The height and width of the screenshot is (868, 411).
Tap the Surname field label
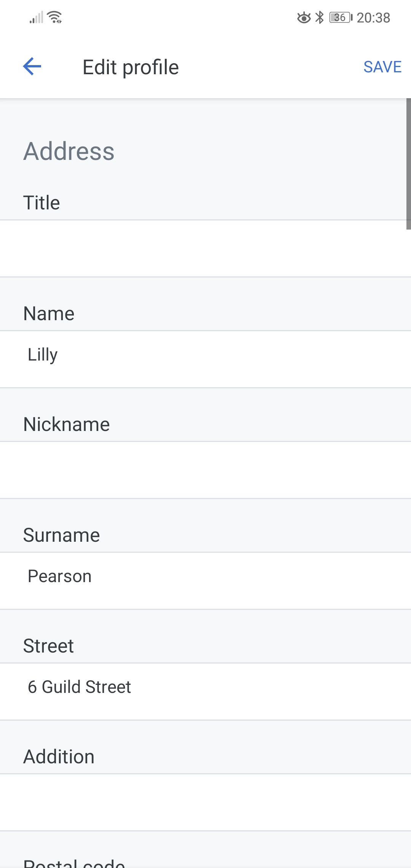tap(61, 535)
